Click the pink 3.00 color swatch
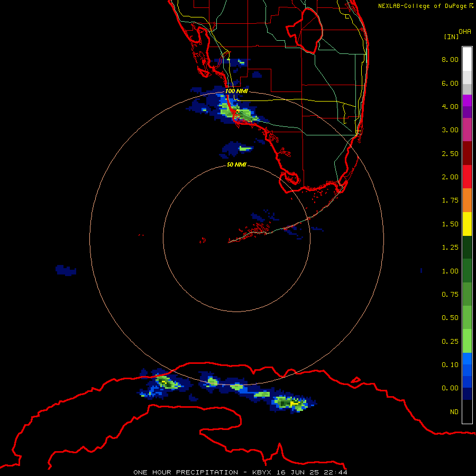This screenshot has width=476, height=476. (467, 130)
